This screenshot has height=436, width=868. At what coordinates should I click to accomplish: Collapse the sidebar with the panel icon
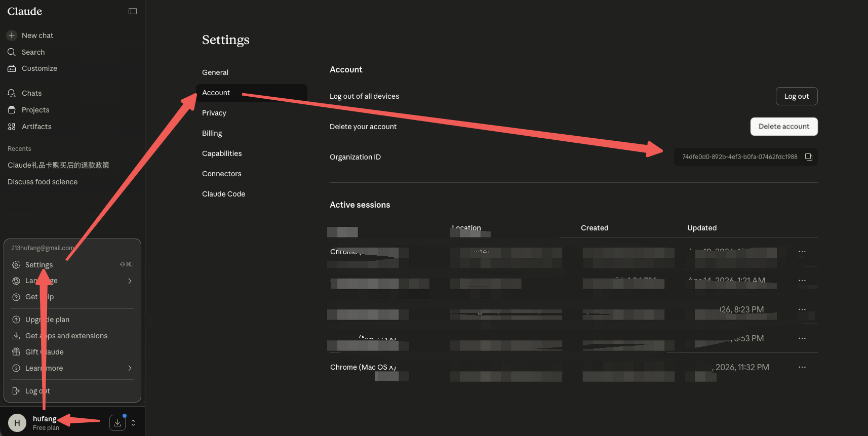click(133, 11)
